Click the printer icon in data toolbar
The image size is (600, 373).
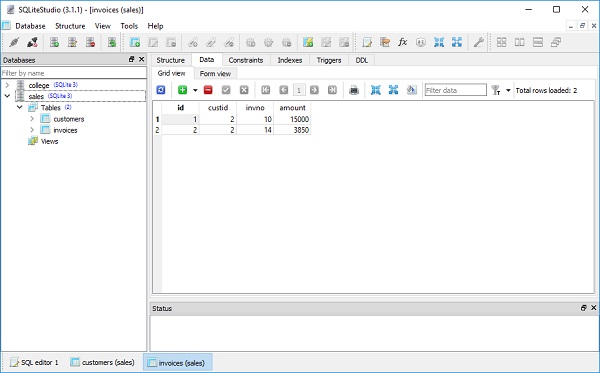(354, 90)
